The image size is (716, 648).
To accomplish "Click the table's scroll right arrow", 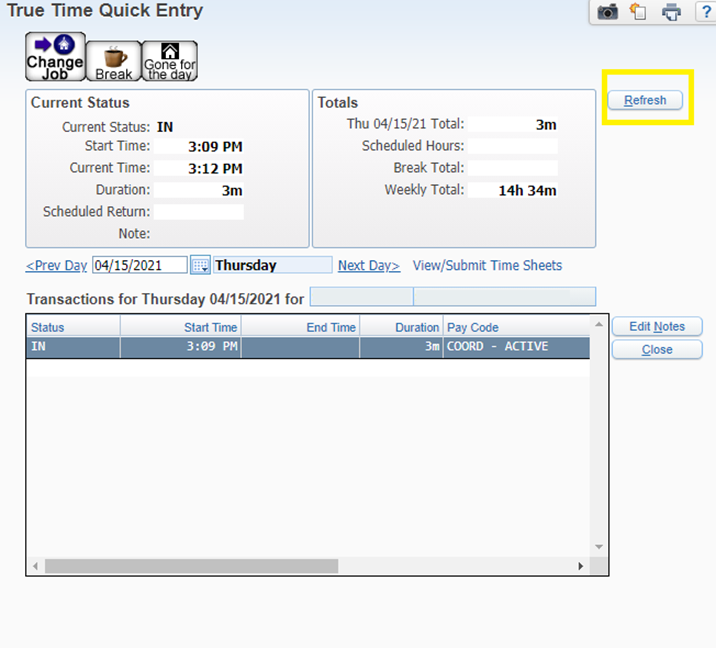I will pyautogui.click(x=581, y=566).
